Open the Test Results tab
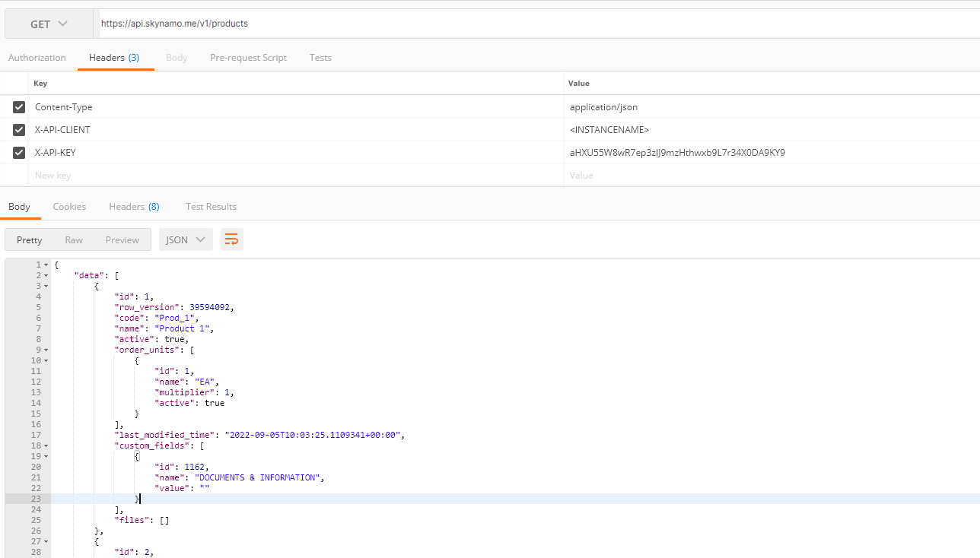The height and width of the screenshot is (558, 980). tap(211, 207)
